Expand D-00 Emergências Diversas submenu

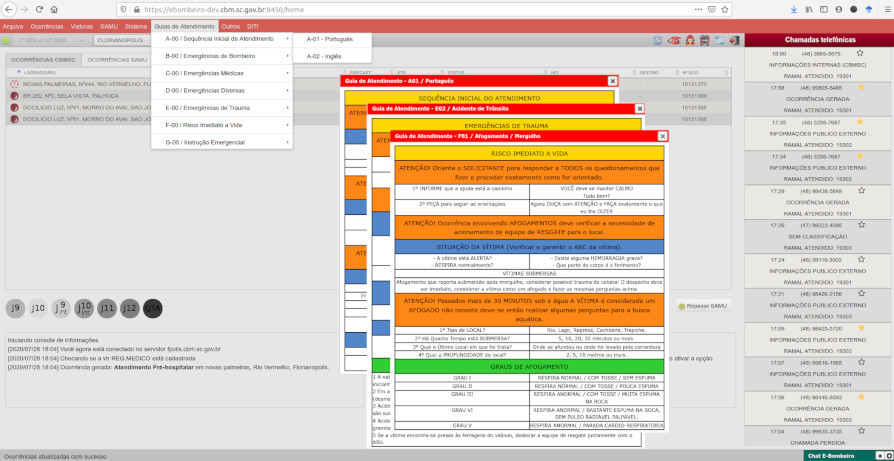pos(222,91)
